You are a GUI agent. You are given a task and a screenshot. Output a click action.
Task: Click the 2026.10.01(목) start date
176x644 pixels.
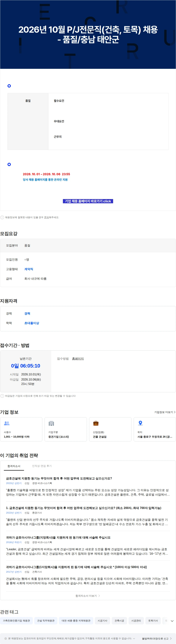coord(31,374)
